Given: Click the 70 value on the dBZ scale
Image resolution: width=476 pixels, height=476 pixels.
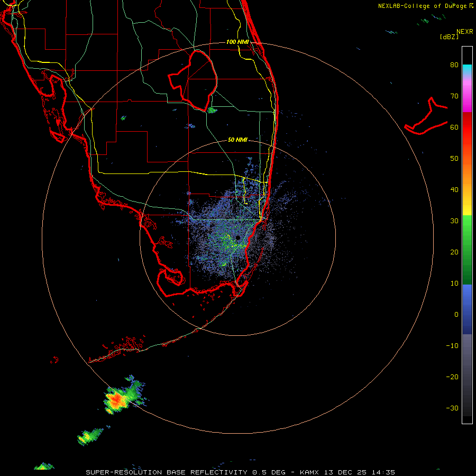Looking at the screenshot, I should (454, 96).
